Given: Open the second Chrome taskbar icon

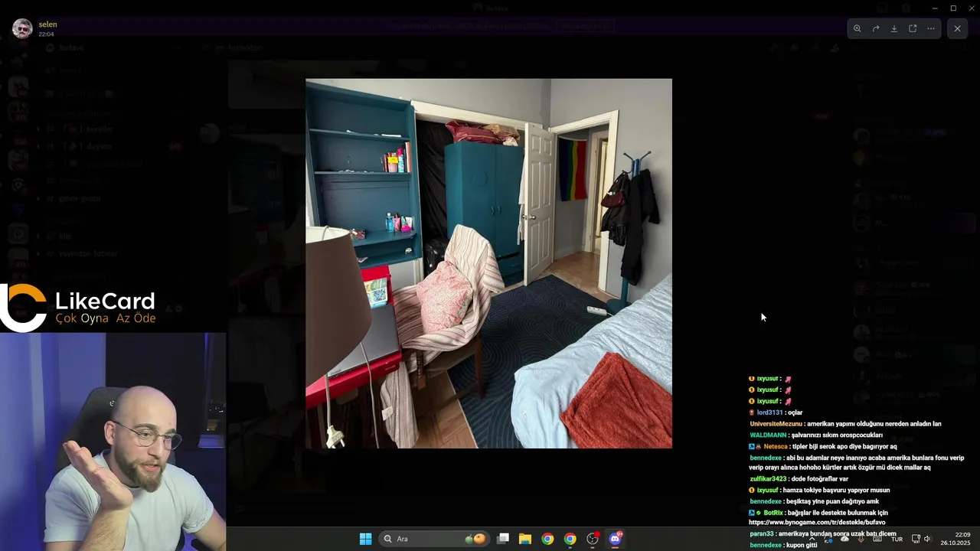Looking at the screenshot, I should coord(570,539).
